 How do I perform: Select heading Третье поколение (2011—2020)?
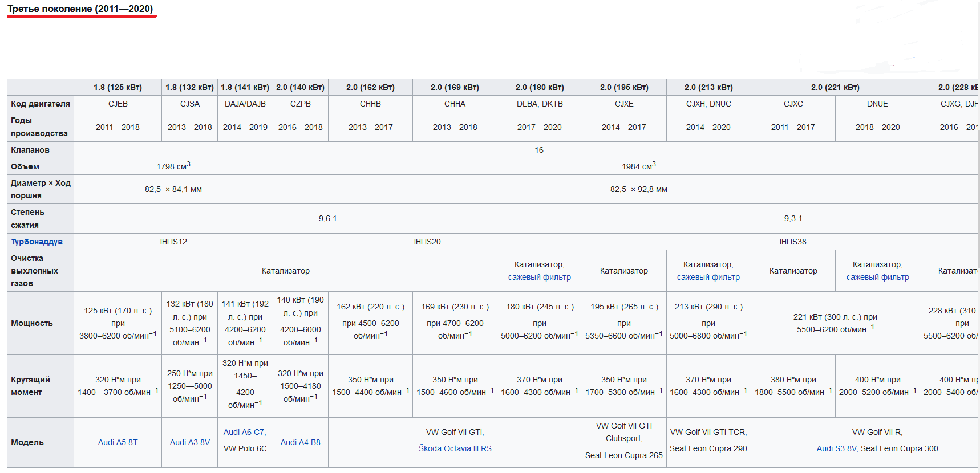[80, 9]
